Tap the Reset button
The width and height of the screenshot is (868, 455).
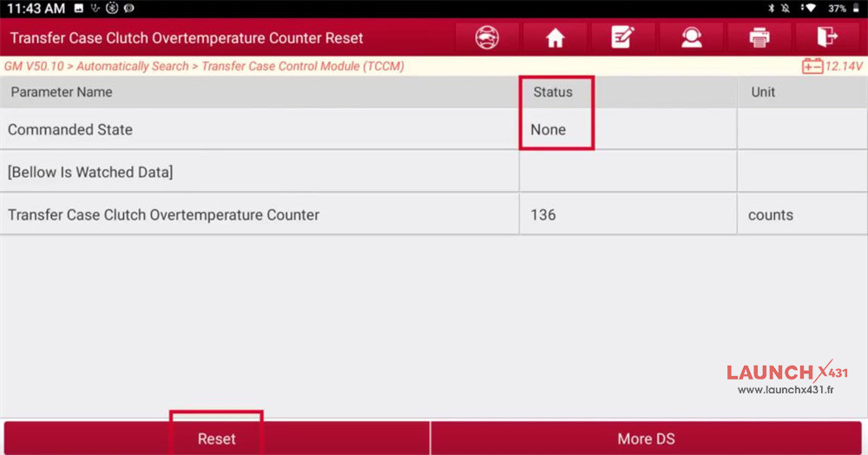216,439
